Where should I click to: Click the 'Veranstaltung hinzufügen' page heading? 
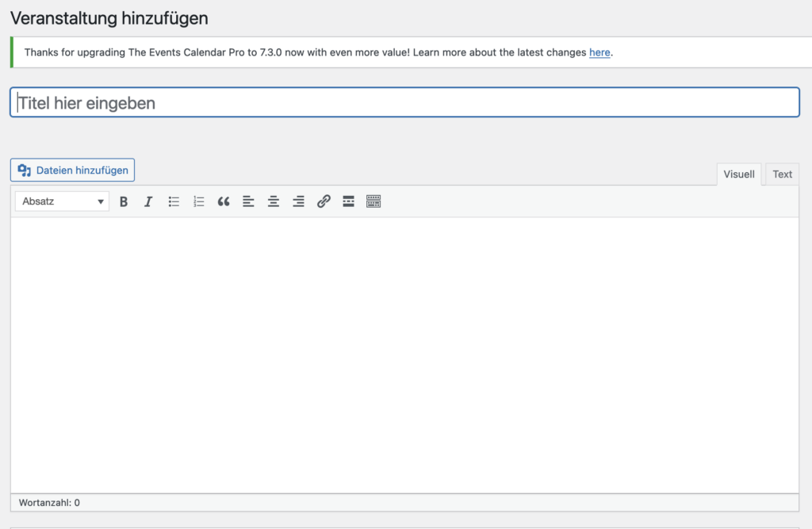109,17
